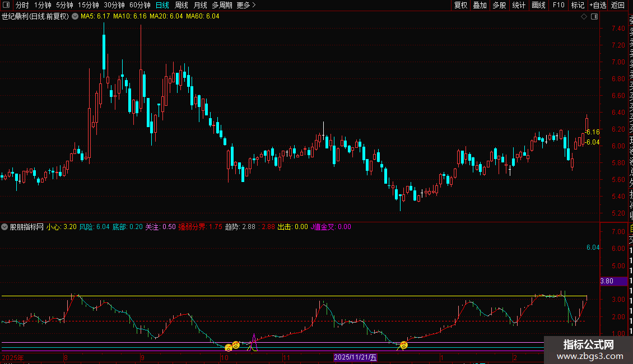Select the 分时 intraday view tab
The width and height of the screenshot is (633, 364).
(22, 5)
